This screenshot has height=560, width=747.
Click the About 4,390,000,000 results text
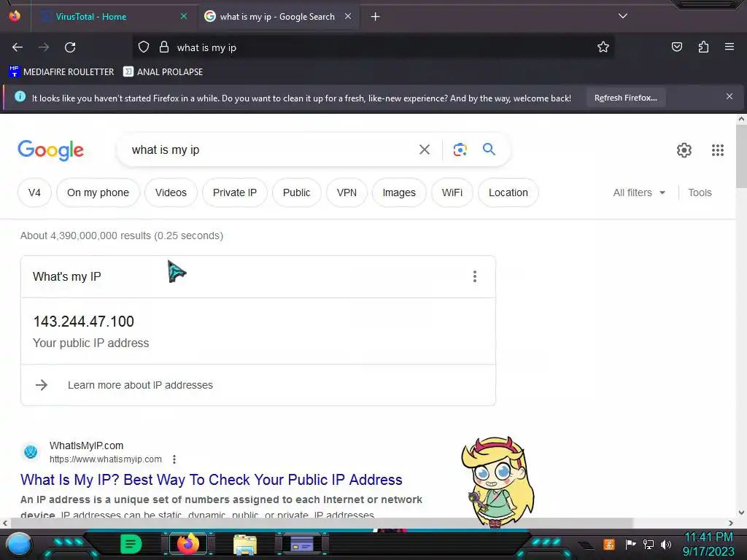pos(122,236)
